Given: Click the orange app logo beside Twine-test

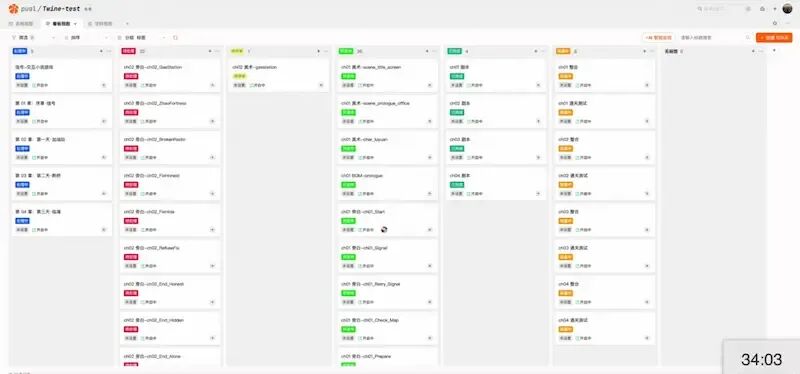Looking at the screenshot, I should (13, 9).
